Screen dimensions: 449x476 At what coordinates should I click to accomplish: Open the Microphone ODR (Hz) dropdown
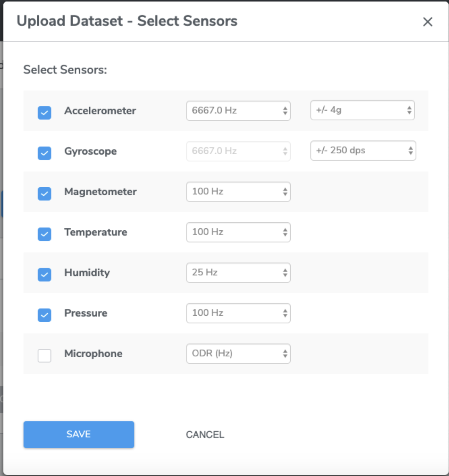238,354
